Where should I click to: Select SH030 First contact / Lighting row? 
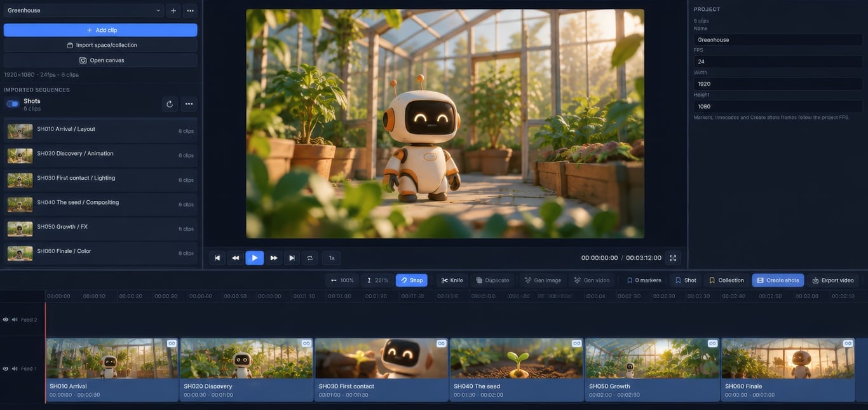point(100,180)
